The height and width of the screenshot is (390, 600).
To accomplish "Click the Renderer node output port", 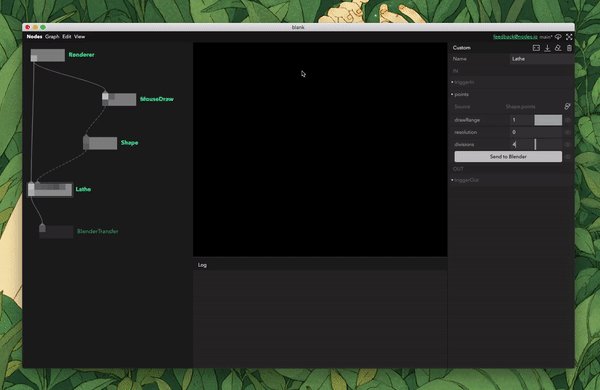I will pyautogui.click(x=34, y=58).
